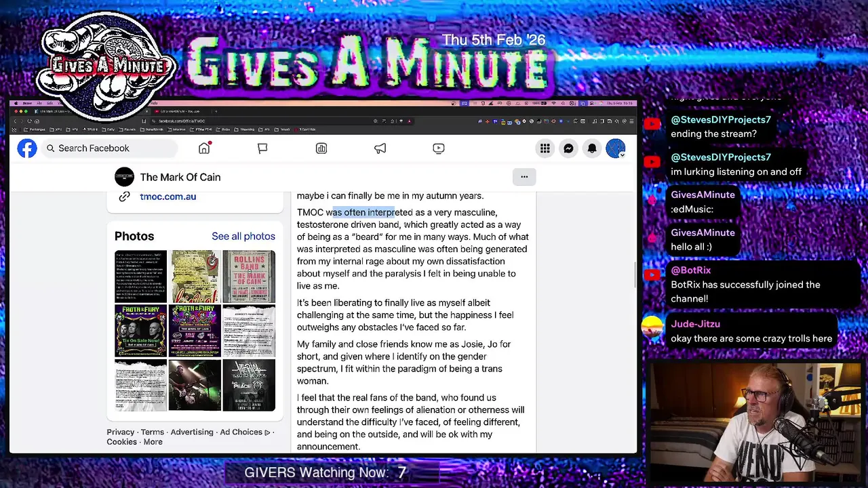This screenshot has height=488, width=868.
Task: Click the 'ending the stream?' chat message
Action: 713,134
